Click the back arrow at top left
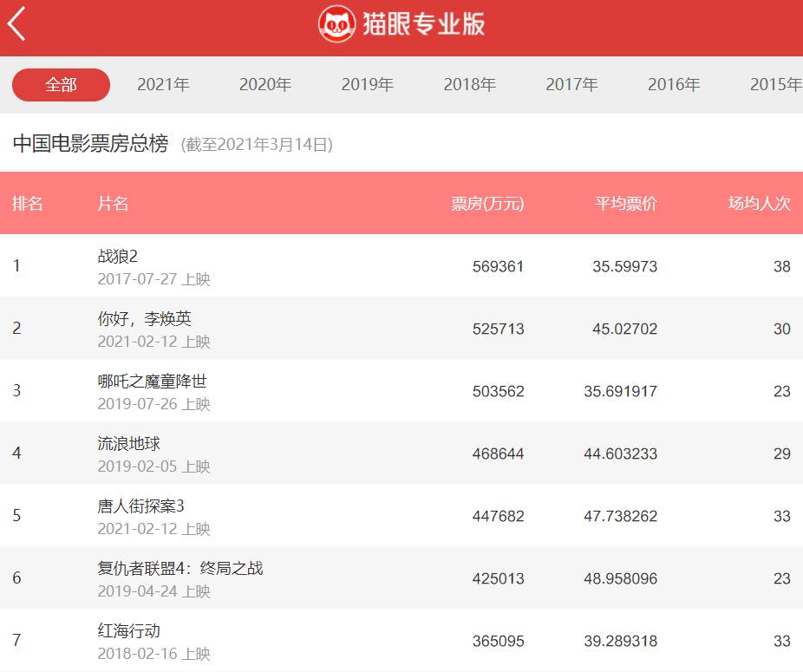Image resolution: width=803 pixels, height=672 pixels. pos(17,24)
